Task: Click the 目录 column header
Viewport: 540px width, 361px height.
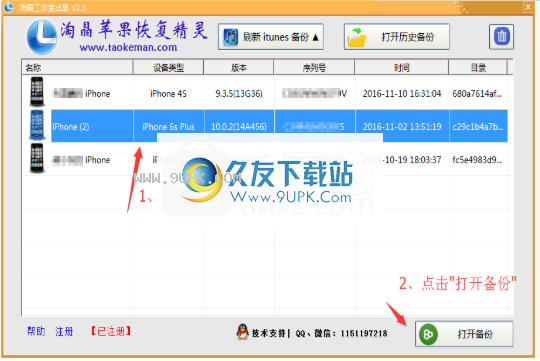Action: [x=478, y=68]
